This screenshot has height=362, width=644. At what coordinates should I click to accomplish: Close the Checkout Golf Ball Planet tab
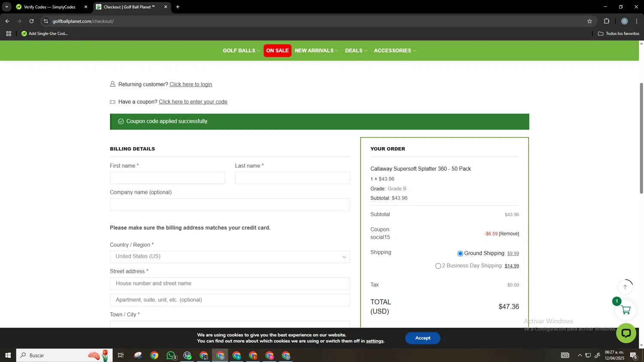pyautogui.click(x=166, y=7)
